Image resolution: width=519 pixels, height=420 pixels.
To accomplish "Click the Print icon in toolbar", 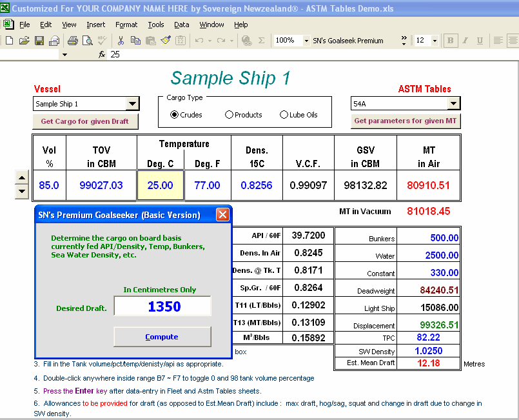I will (72, 41).
